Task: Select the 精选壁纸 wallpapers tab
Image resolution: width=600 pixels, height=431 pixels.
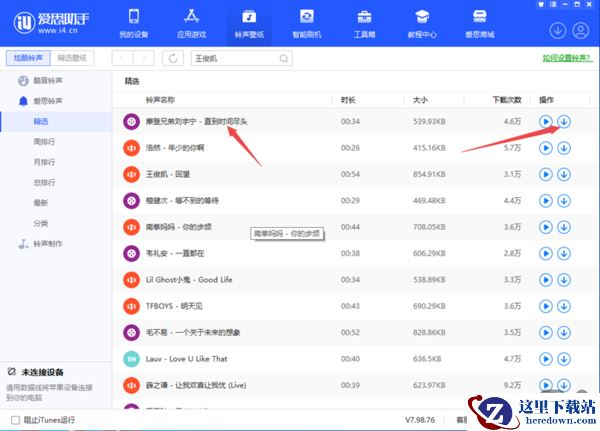Action: tap(72, 58)
